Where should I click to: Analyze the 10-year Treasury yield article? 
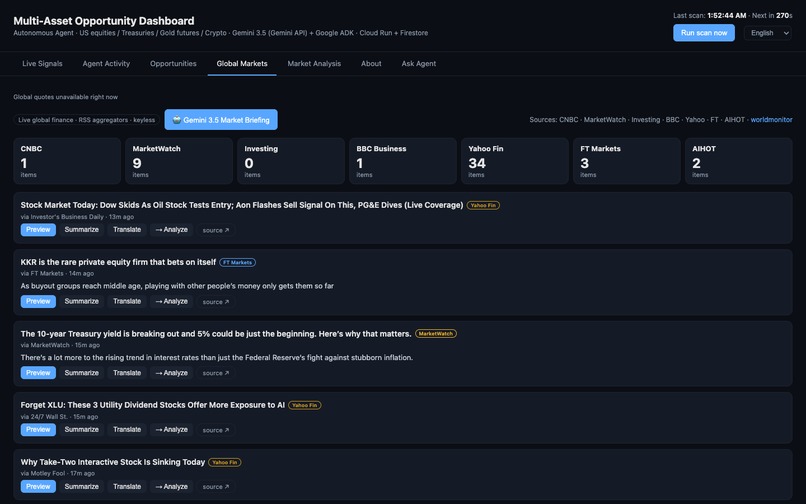coord(172,373)
